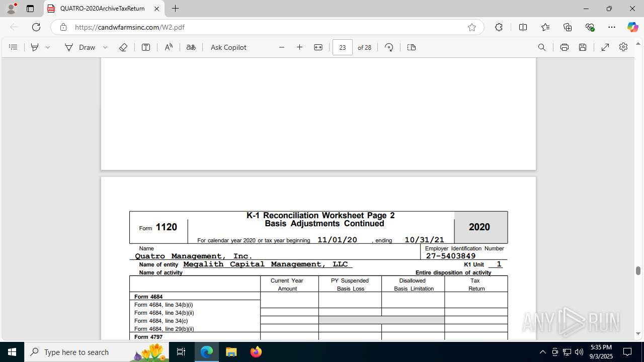Open the volume control in system tray
This screenshot has height=362, width=644.
coord(579,352)
